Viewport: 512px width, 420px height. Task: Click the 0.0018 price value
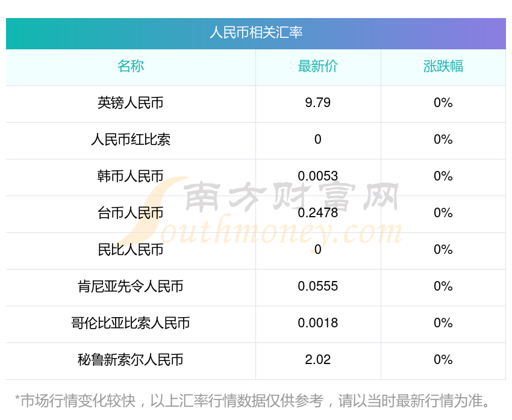tap(317, 323)
